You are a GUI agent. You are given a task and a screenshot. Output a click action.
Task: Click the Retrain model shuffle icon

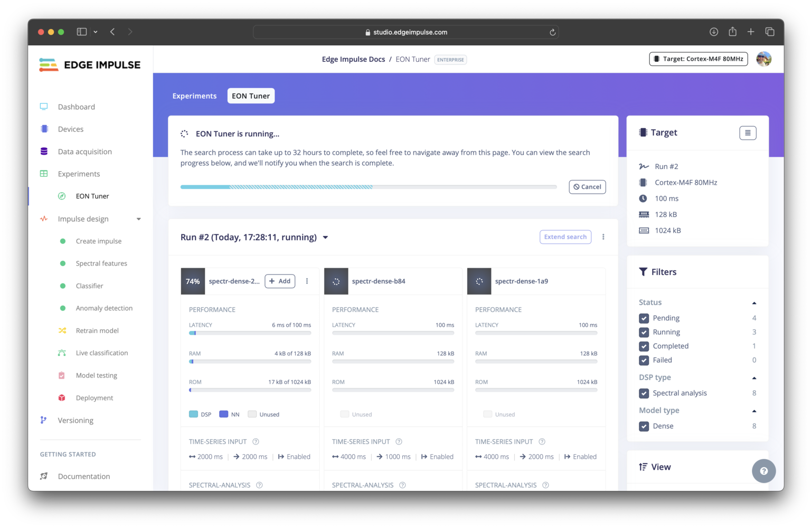click(x=62, y=331)
